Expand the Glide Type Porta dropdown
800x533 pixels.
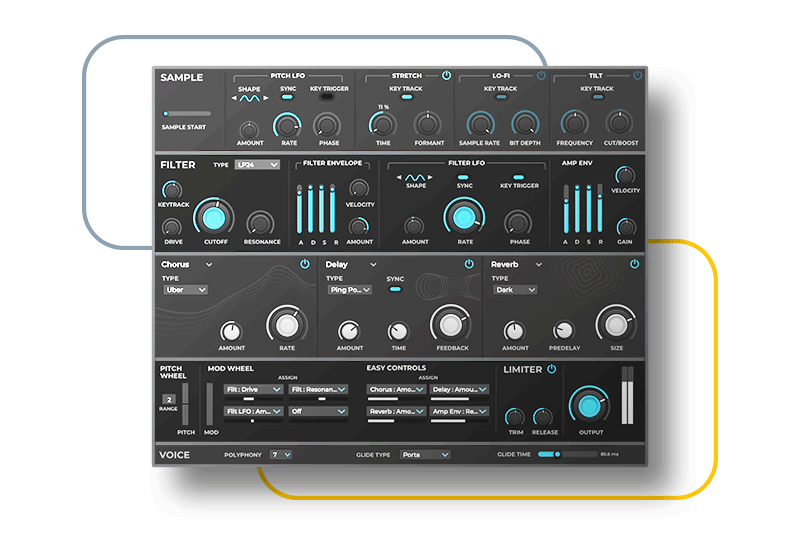[x=424, y=454]
